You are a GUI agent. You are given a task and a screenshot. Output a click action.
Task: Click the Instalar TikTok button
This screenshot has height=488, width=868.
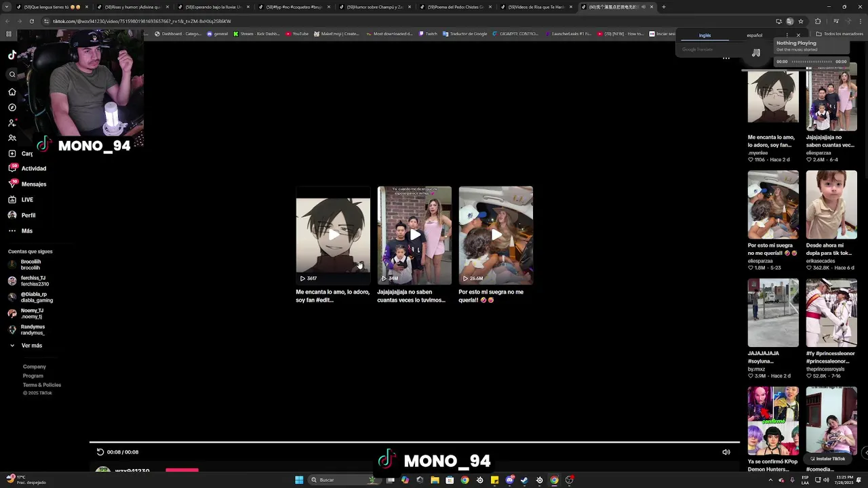pos(827,459)
